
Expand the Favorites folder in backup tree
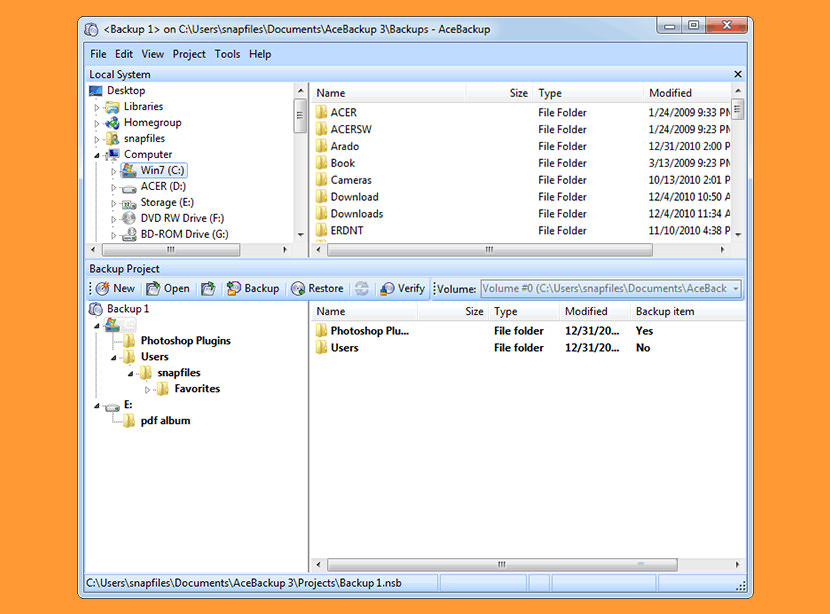pos(148,389)
